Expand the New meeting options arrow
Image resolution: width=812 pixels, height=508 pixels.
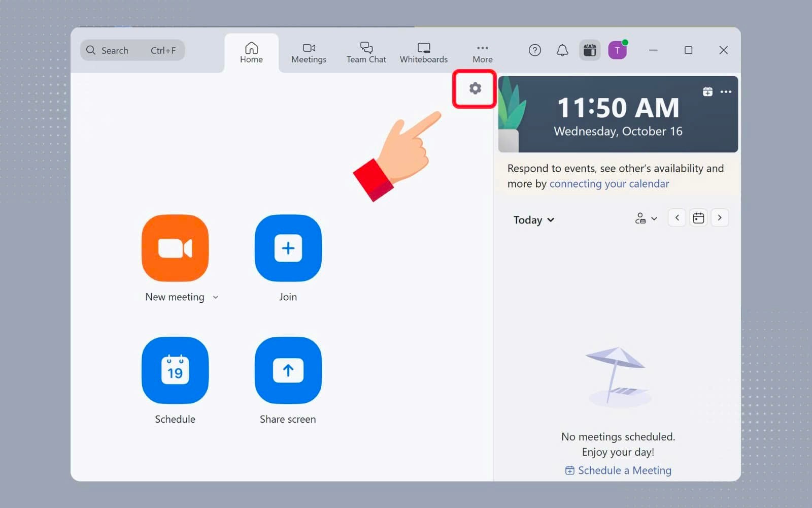[x=216, y=297]
